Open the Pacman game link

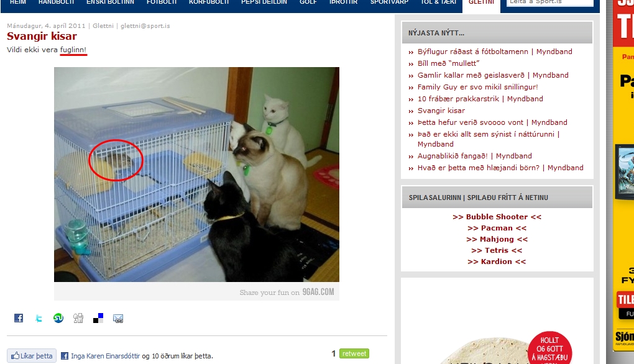pos(497,228)
